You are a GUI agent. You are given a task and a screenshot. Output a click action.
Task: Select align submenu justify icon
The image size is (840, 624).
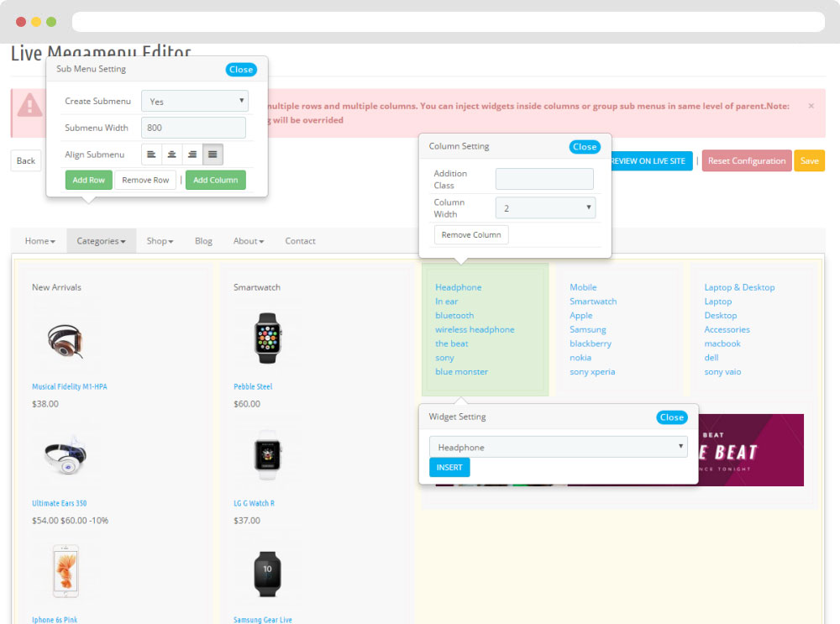tap(213, 155)
